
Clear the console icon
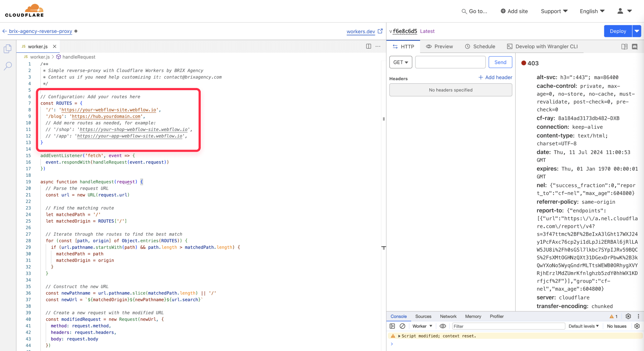(x=402, y=326)
